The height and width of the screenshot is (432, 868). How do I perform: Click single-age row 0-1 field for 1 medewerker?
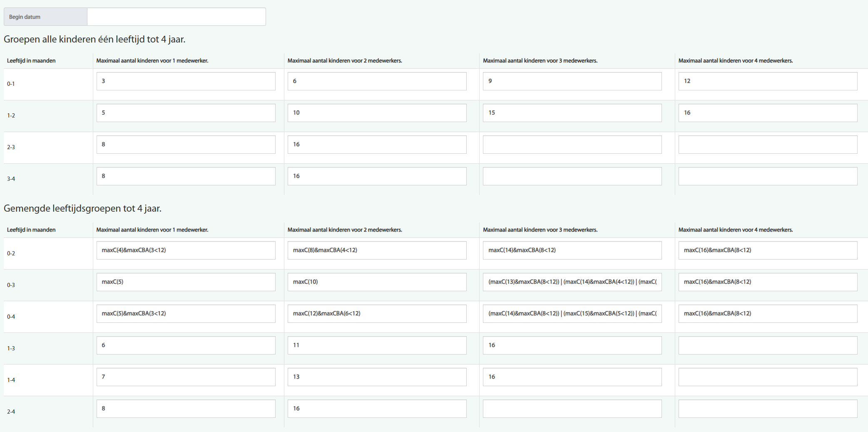pos(186,81)
